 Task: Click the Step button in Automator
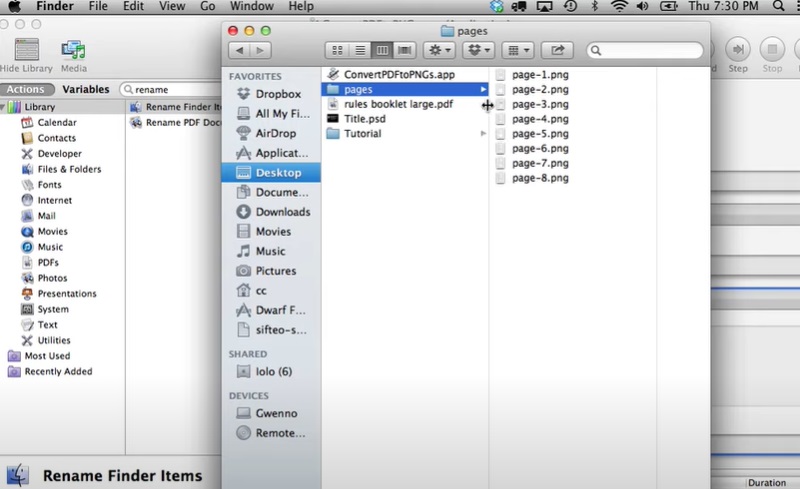738,55
